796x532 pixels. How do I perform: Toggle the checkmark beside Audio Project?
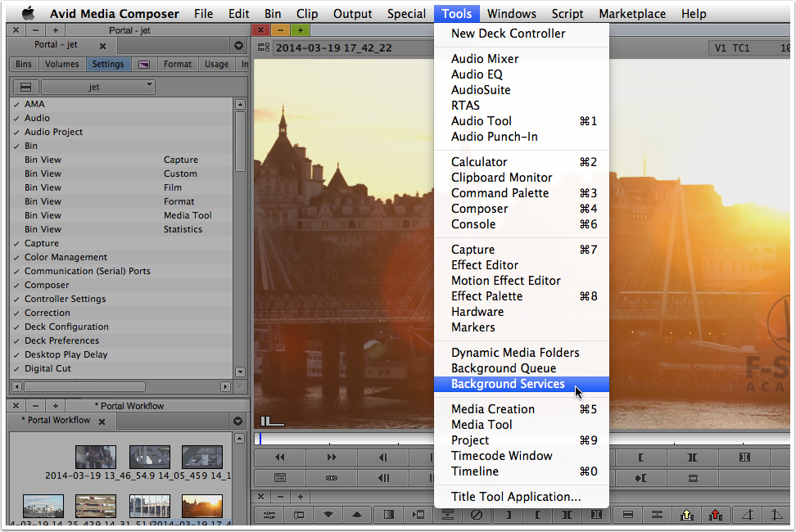pyautogui.click(x=16, y=133)
